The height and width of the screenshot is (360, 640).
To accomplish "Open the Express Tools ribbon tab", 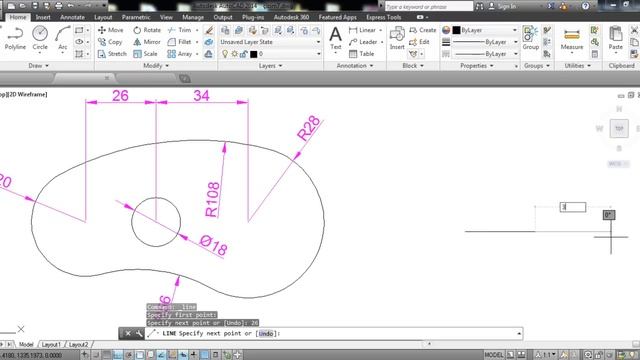I will pos(384,17).
